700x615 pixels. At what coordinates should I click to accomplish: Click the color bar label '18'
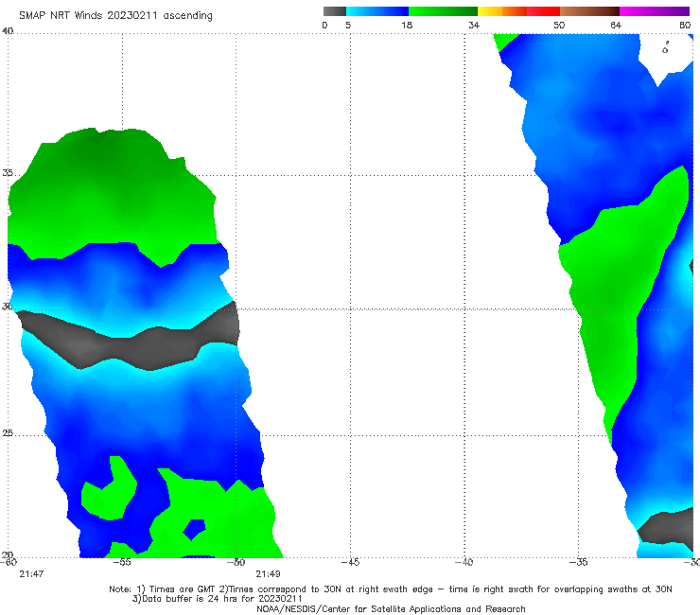(407, 25)
